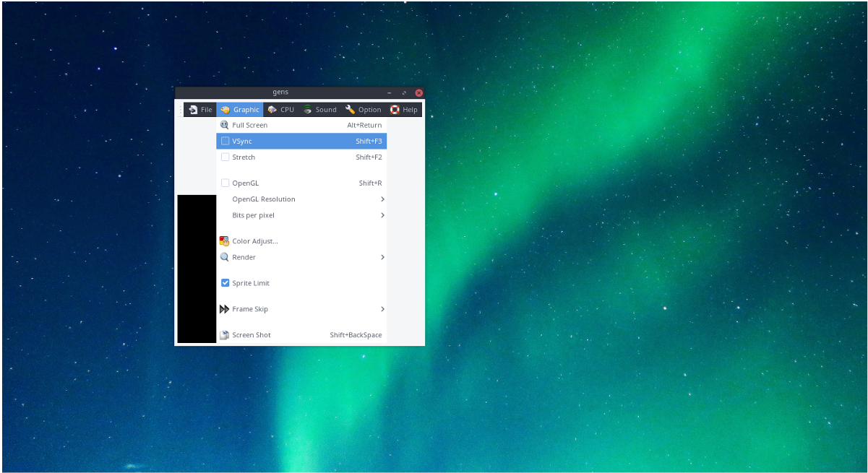The height and width of the screenshot is (473, 868).
Task: Enable the Stretch checkbox
Action: 225,157
